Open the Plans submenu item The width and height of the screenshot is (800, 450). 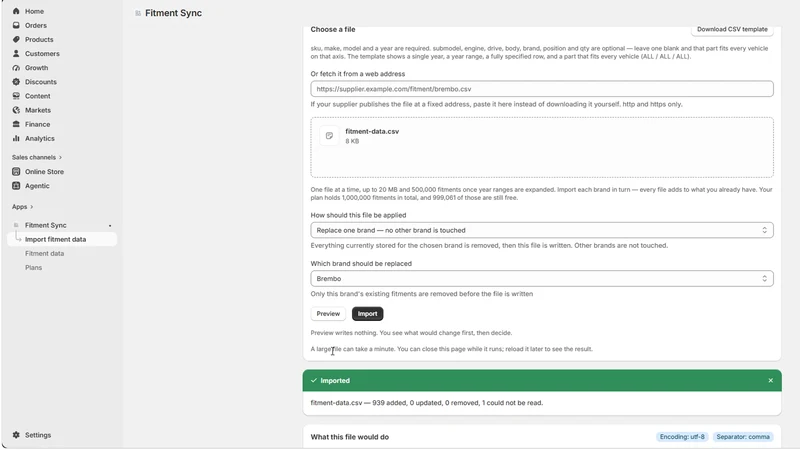34,267
